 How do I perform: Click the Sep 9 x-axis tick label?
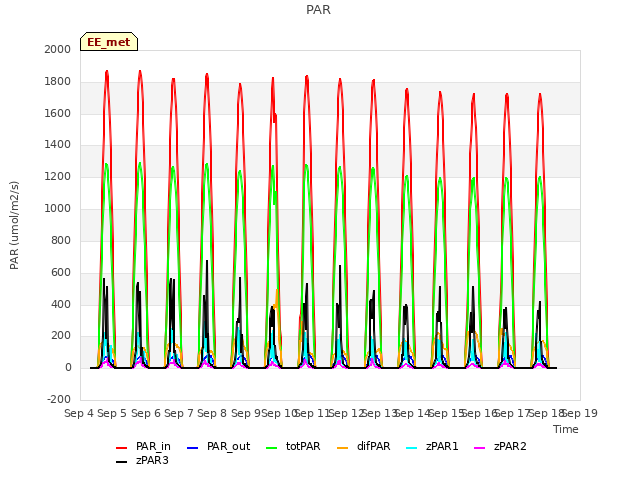246,413
